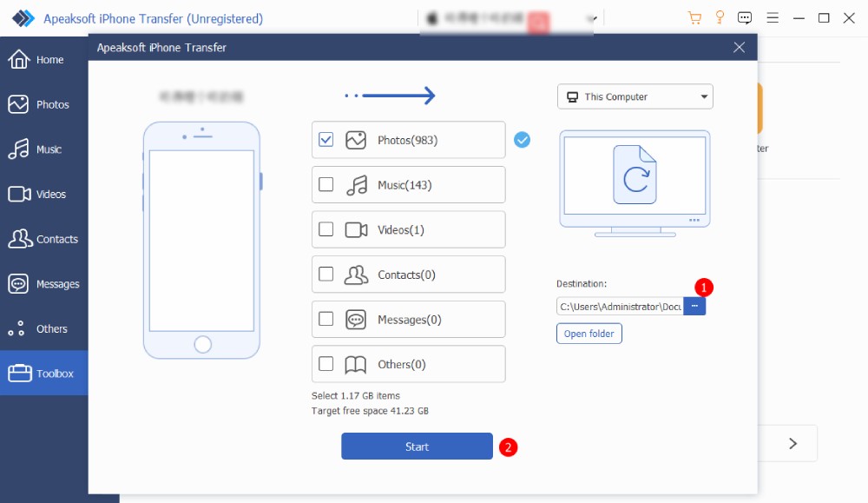Check the Messages(0) checkbox
The width and height of the screenshot is (868, 503).
(x=326, y=319)
